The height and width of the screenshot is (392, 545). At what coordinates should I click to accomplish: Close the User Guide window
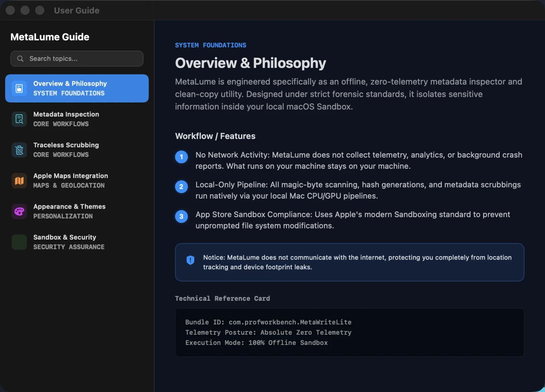pos(10,10)
